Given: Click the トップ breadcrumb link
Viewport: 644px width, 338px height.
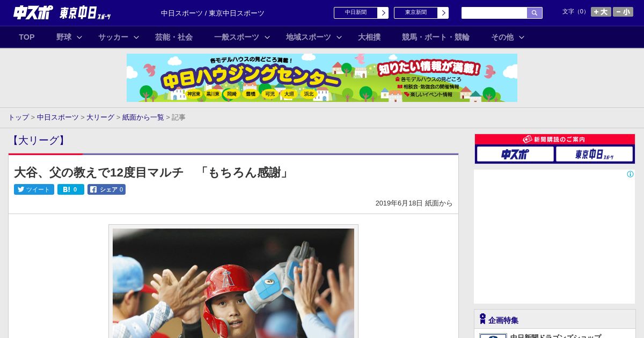Looking at the screenshot, I should tap(19, 117).
